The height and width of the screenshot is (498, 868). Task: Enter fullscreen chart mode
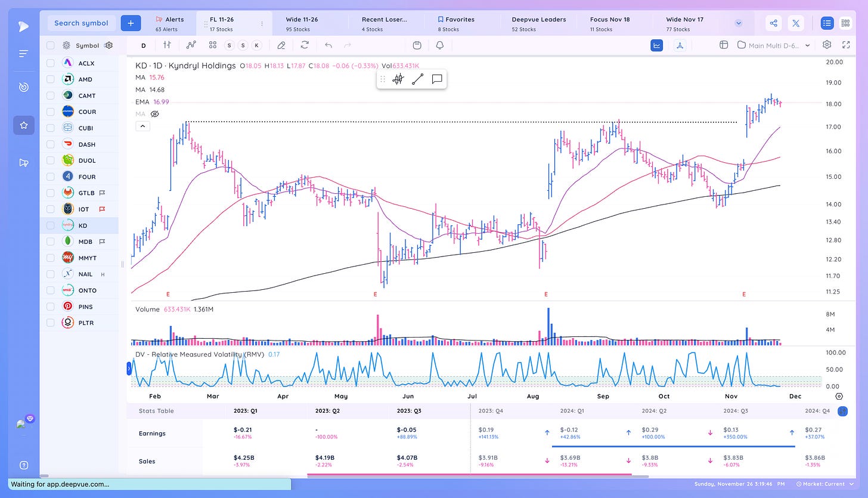click(846, 45)
